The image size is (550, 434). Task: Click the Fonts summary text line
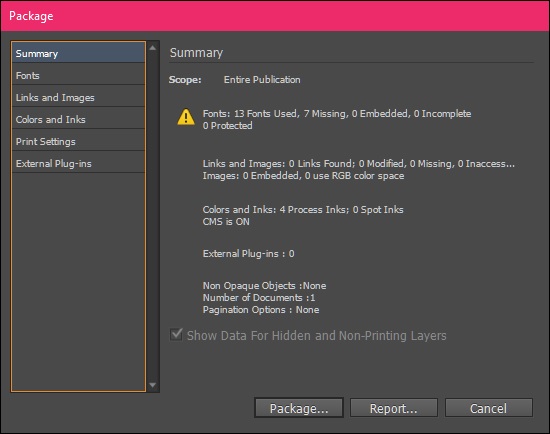click(337, 113)
